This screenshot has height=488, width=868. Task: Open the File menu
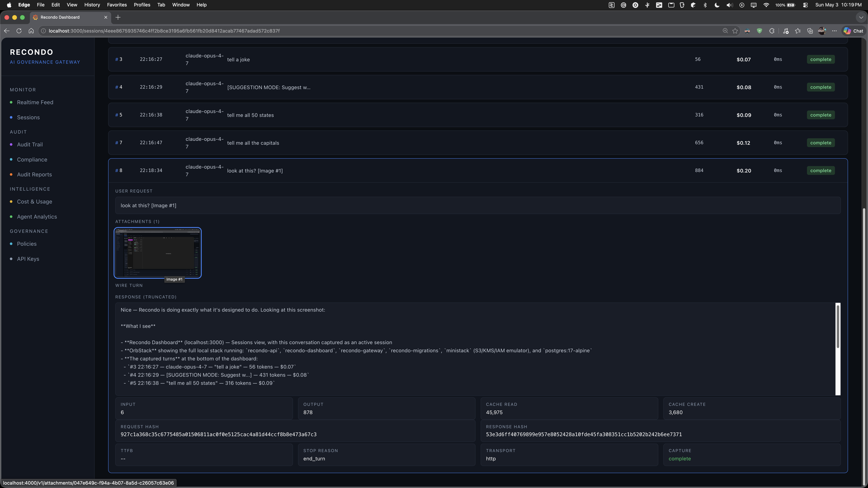click(41, 5)
